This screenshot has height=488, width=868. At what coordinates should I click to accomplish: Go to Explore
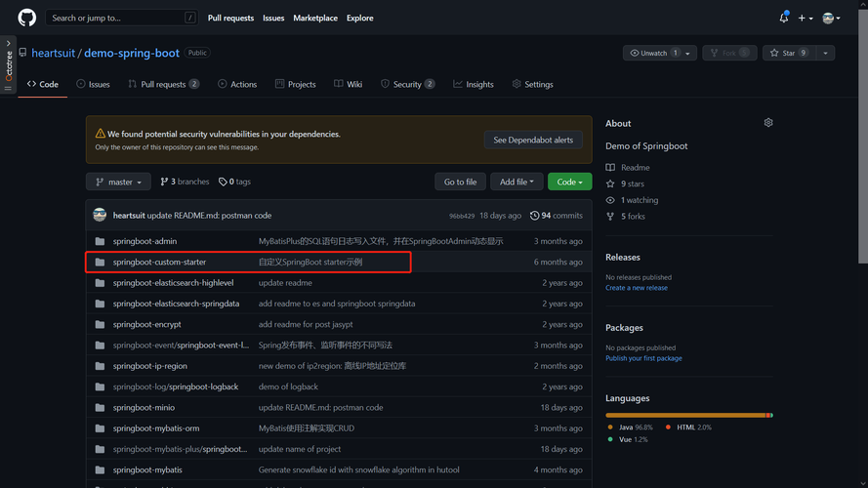pos(360,18)
